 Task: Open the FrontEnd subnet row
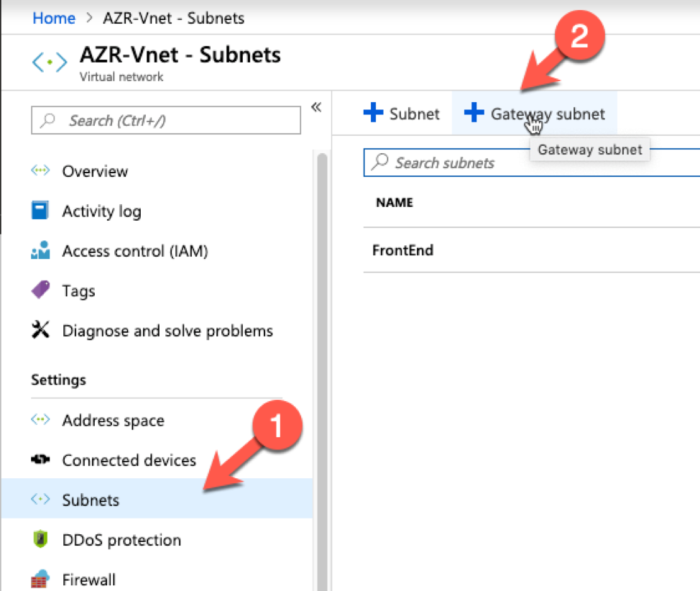coord(532,250)
